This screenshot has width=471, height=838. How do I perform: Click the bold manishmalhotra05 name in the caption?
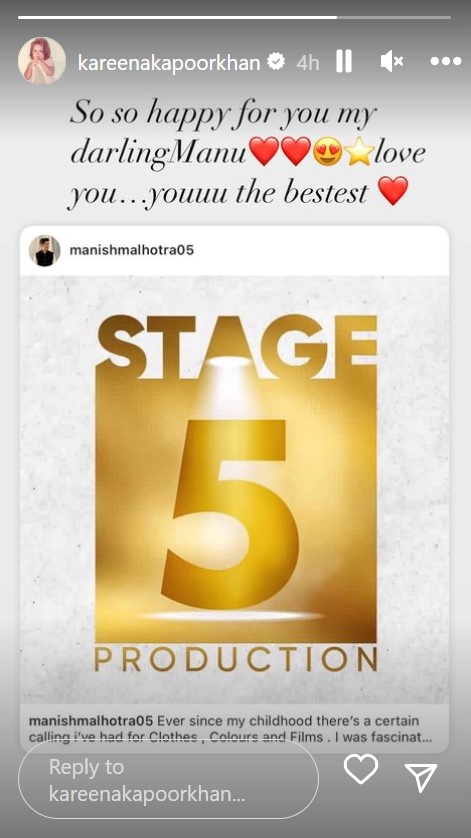coord(91,720)
